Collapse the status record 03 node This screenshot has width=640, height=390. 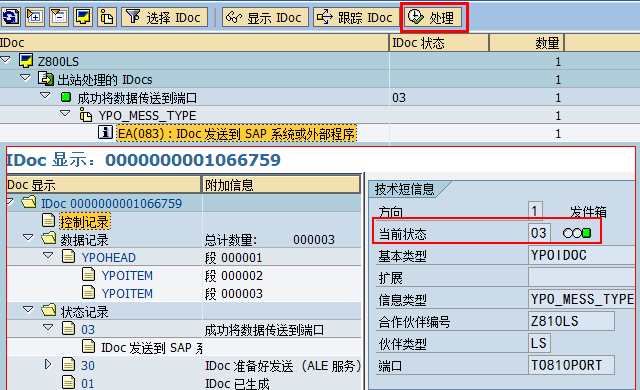click(x=48, y=327)
